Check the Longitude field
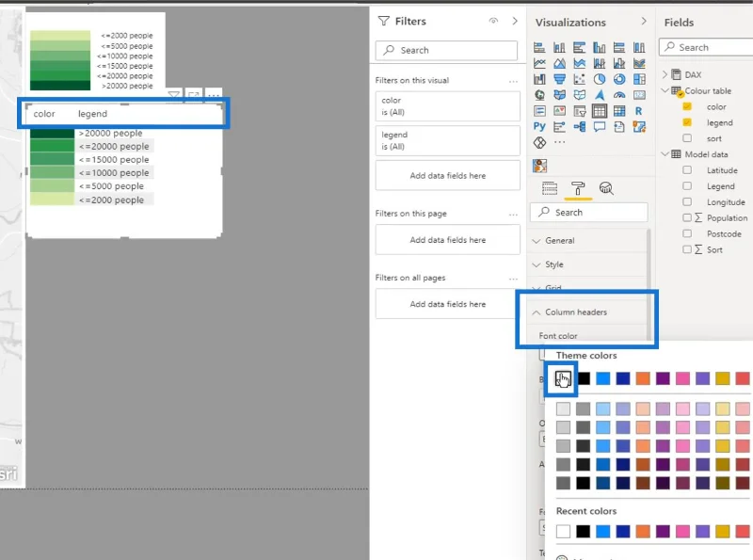This screenshot has width=753, height=560. coord(687,201)
